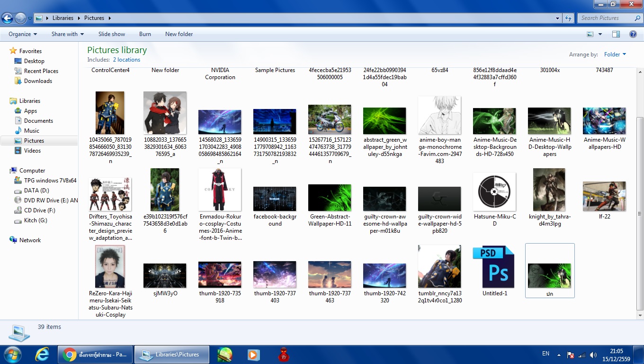Select TPG windows 7V8x64 drive
Image resolution: width=644 pixels, height=364 pixels.
click(x=46, y=181)
